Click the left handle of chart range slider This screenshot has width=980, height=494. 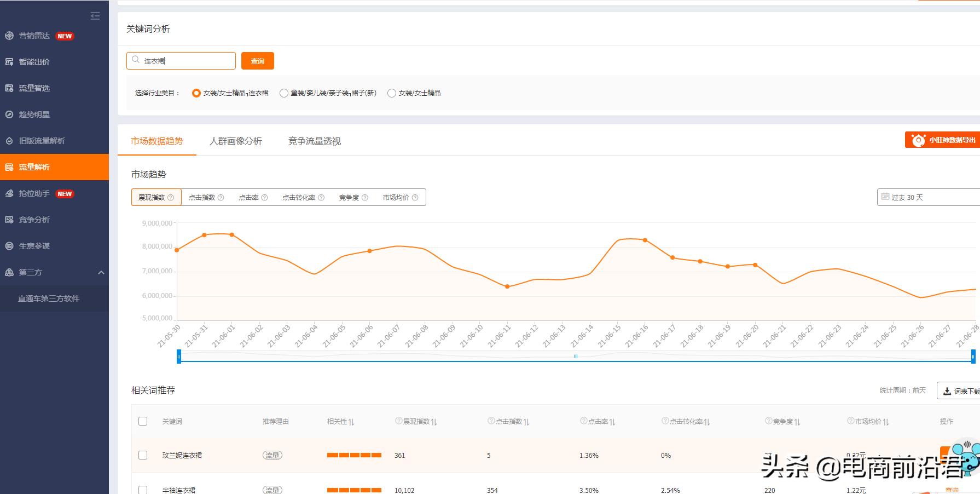pyautogui.click(x=179, y=357)
